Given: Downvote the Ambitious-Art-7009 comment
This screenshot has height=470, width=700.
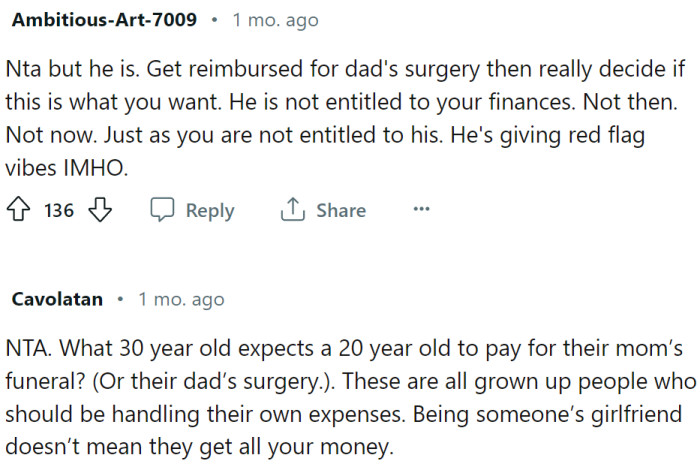Looking at the screenshot, I should point(100,211).
